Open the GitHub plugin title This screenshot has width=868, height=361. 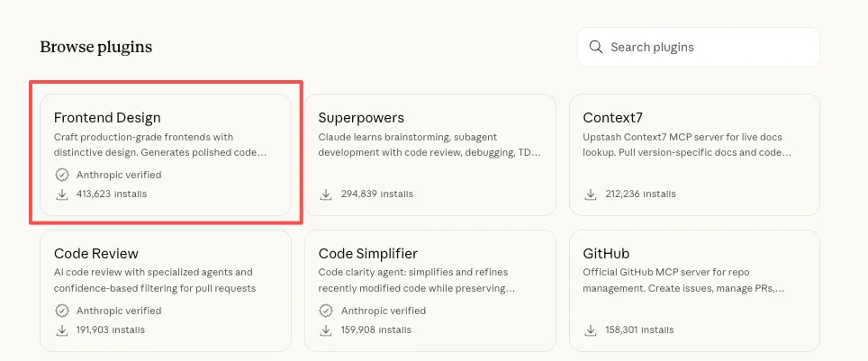[605, 254]
